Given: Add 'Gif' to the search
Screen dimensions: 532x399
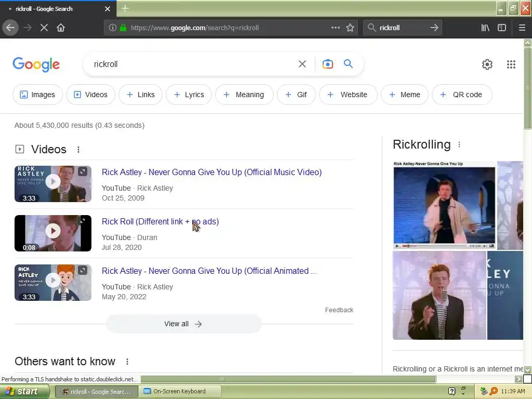Looking at the screenshot, I should pos(296,95).
